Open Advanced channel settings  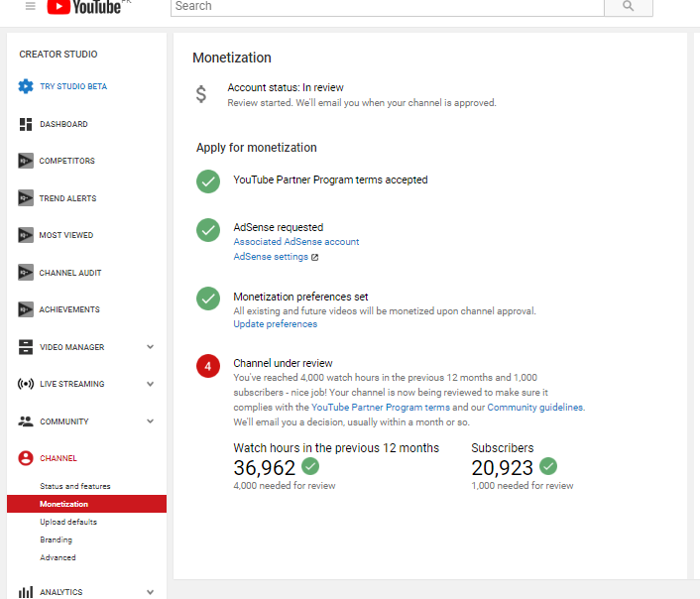point(58,557)
